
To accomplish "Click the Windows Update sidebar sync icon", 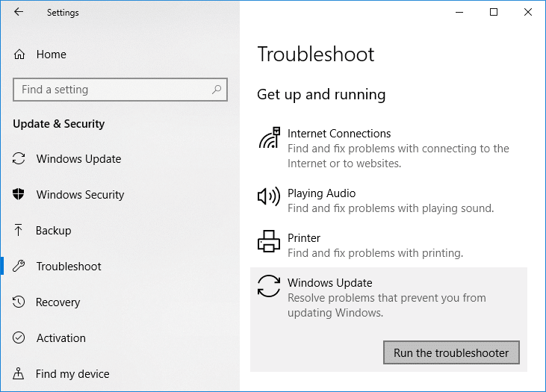I will (19, 159).
